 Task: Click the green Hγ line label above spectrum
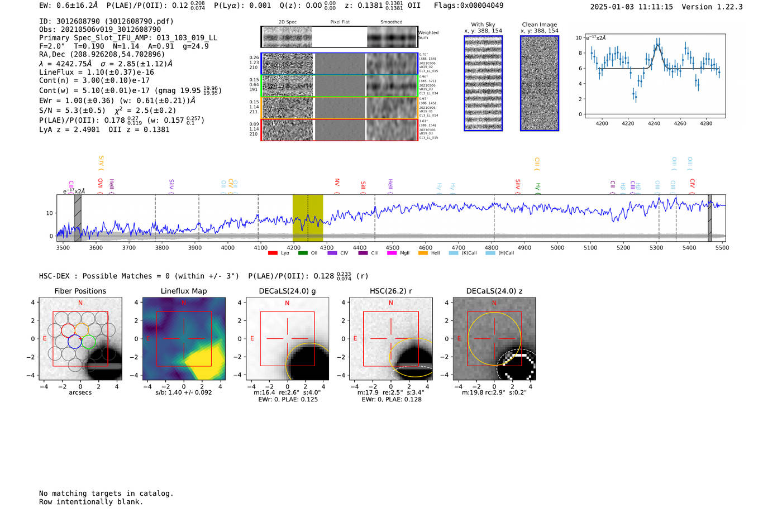538,188
